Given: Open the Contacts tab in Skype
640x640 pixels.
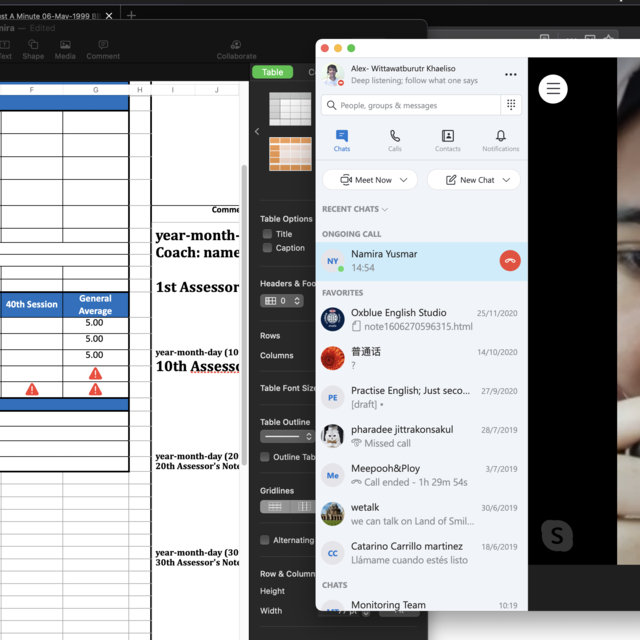Looking at the screenshot, I should pos(448,141).
